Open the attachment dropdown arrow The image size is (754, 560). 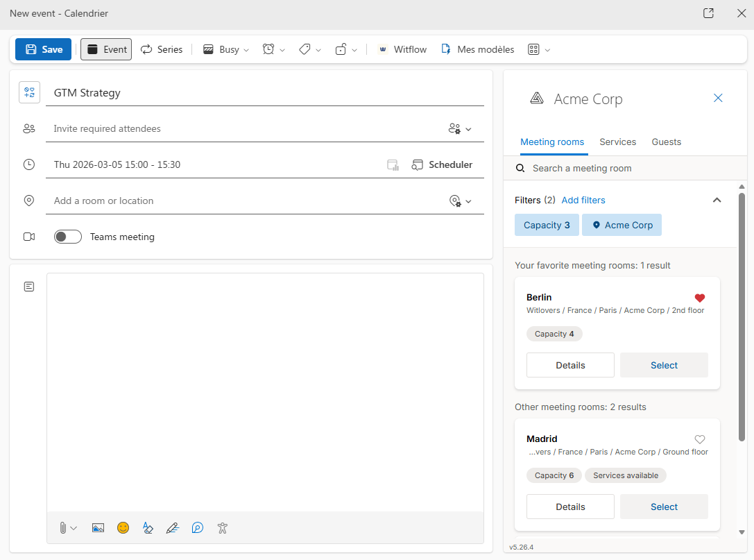click(x=74, y=528)
